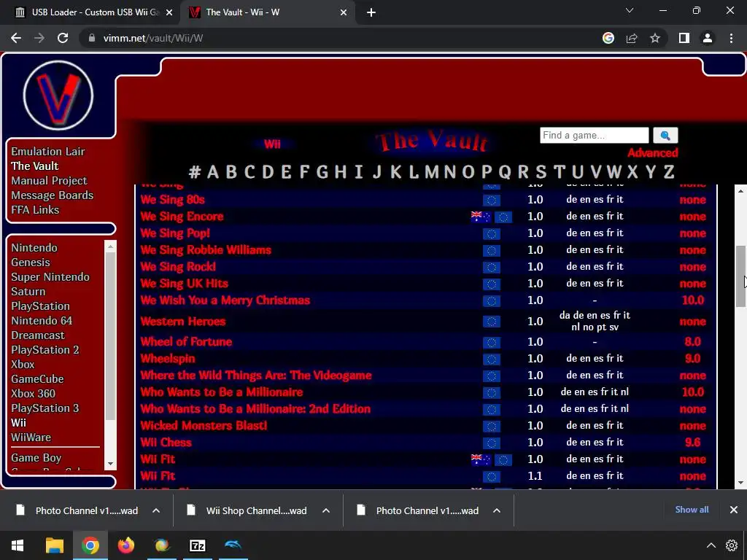This screenshot has height=560, width=747.
Task: Open the Dolphin emulator taskbar icon
Action: 233,545
